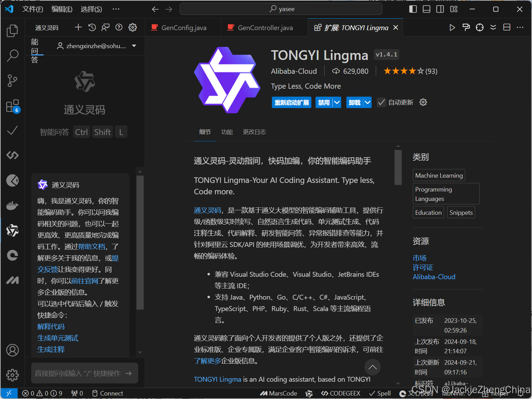
Task: Select the Tongyi Lingma activity bar icon
Action: [12, 230]
